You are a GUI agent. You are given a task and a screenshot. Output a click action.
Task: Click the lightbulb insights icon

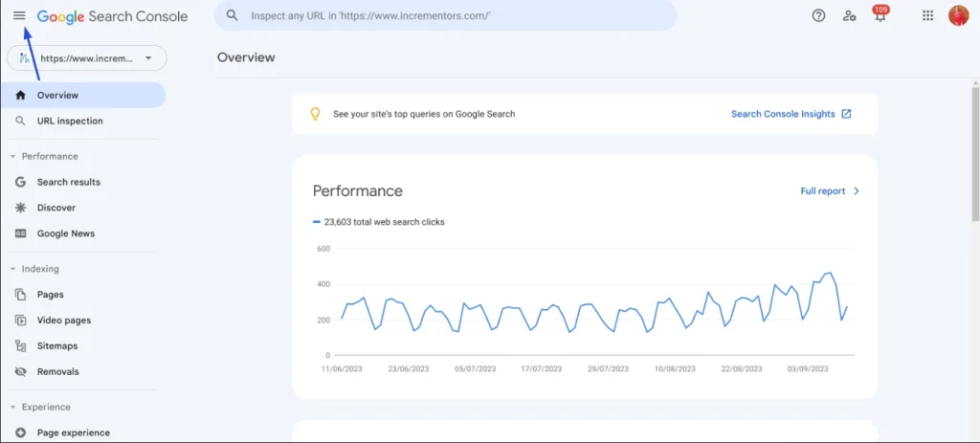click(x=316, y=114)
